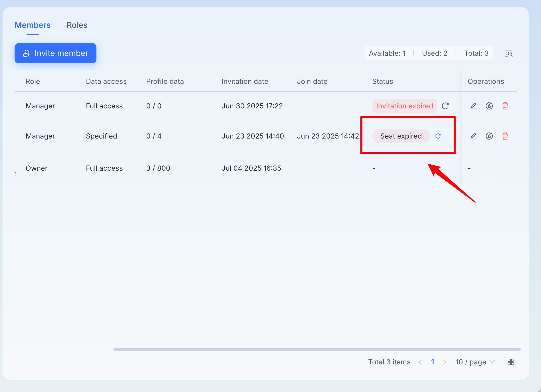Click the 0 / 4 profile data cell
Viewport: 541px width, 392px height.
154,136
